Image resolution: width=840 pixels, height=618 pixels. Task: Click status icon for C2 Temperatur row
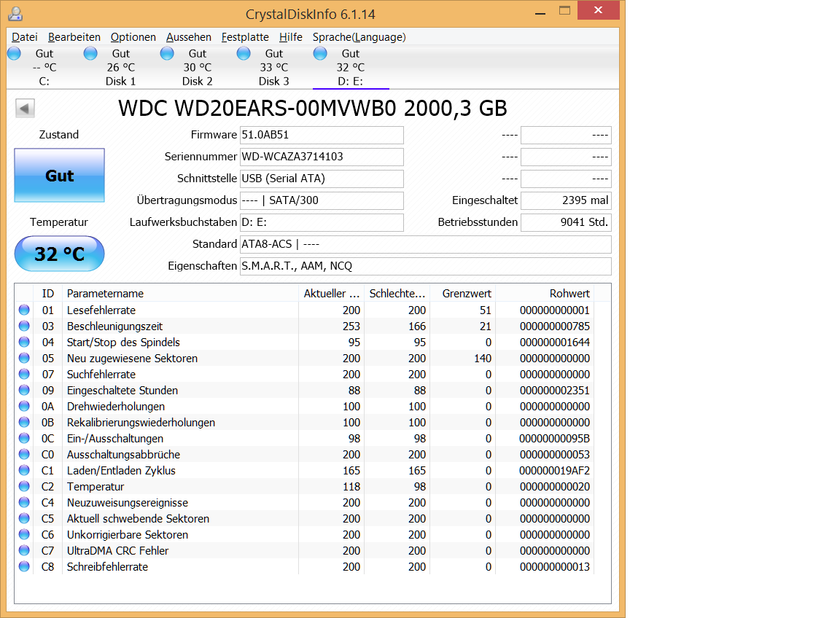pyautogui.click(x=24, y=486)
